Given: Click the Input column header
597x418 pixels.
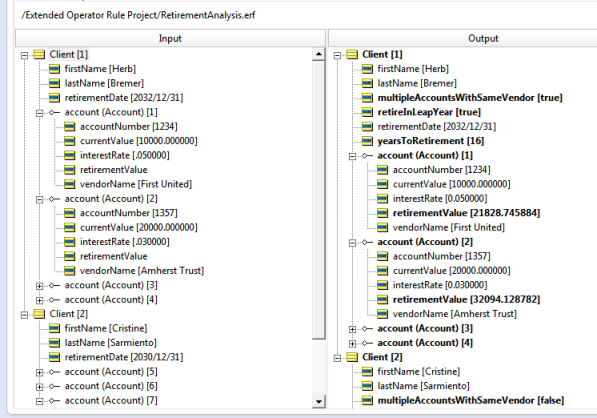Looking at the screenshot, I should coord(170,38).
